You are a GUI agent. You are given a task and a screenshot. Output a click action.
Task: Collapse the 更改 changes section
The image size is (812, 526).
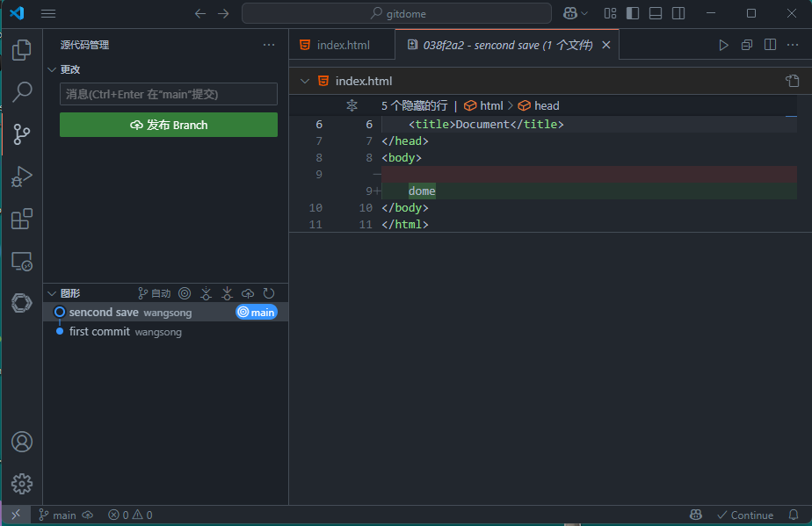52,68
